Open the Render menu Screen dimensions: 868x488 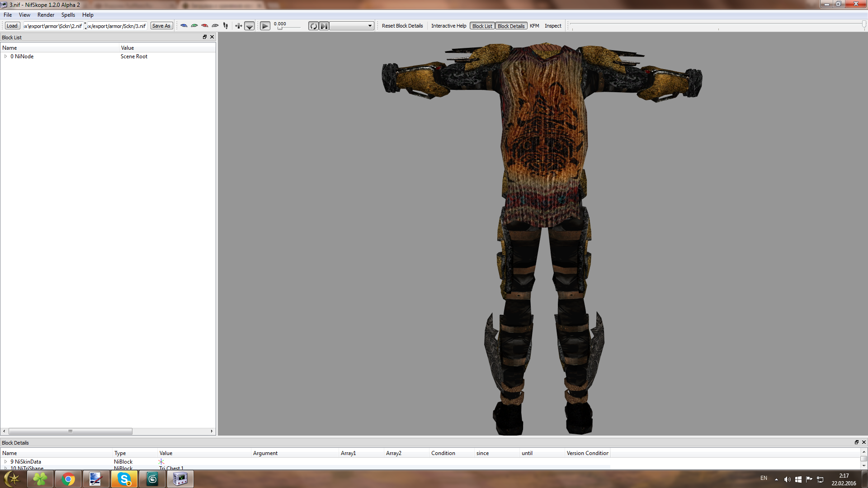point(46,15)
